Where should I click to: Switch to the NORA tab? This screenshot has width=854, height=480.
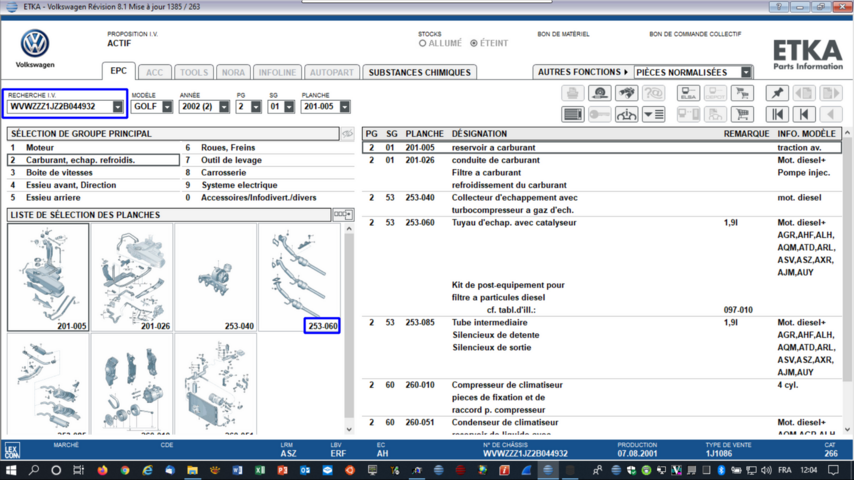(233, 72)
